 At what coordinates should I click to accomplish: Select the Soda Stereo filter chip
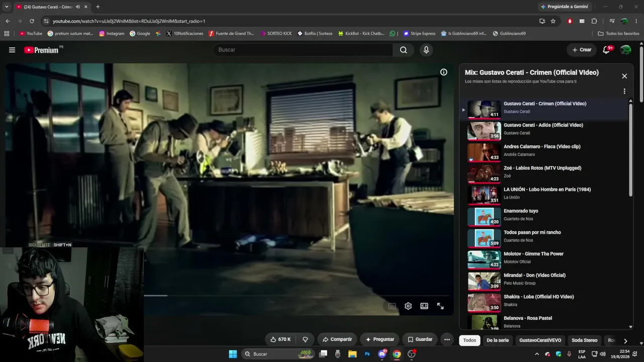tap(585, 340)
